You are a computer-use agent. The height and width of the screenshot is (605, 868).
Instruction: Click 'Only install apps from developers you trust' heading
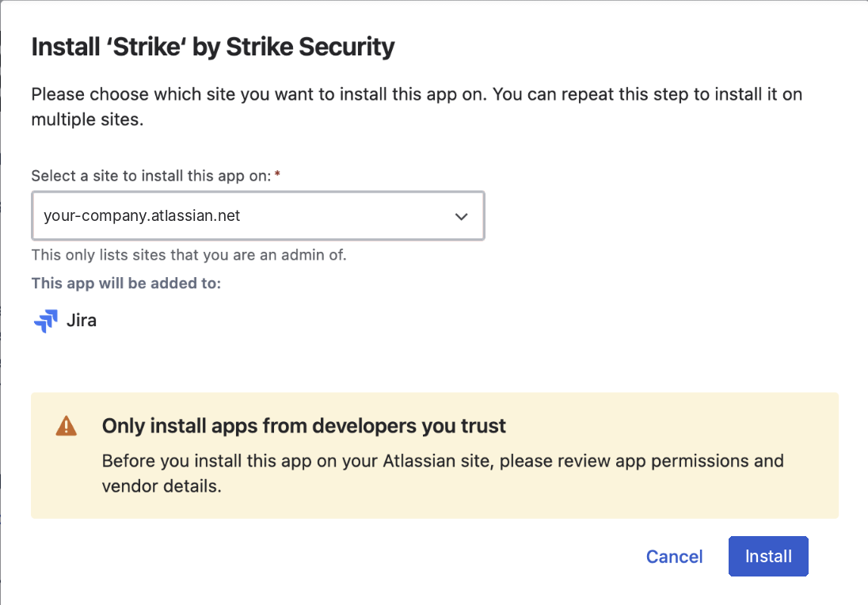(x=304, y=426)
